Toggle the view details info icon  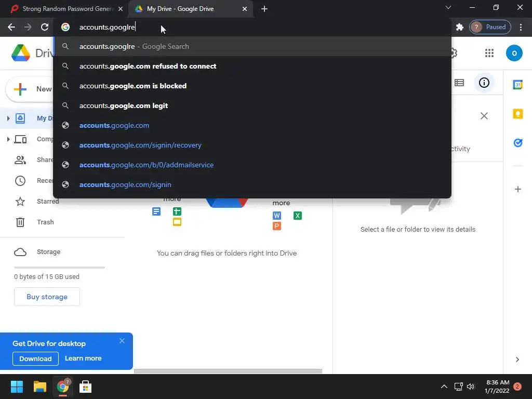[x=484, y=83]
